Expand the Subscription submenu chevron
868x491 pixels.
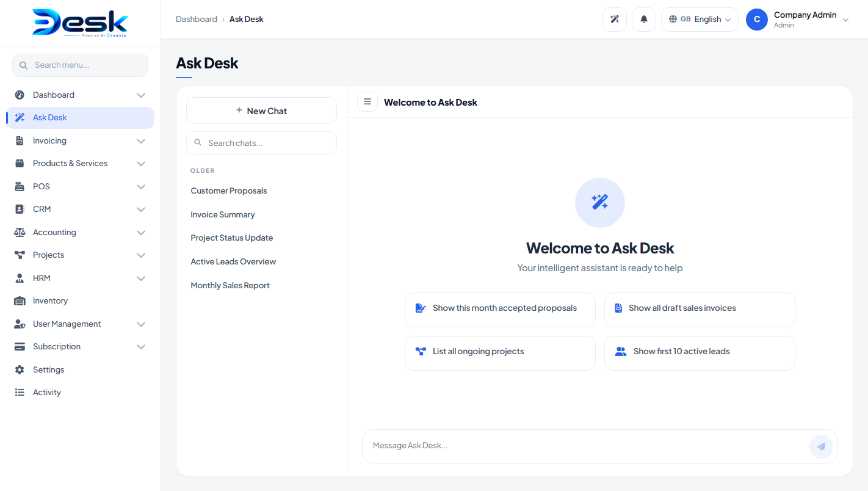point(141,347)
